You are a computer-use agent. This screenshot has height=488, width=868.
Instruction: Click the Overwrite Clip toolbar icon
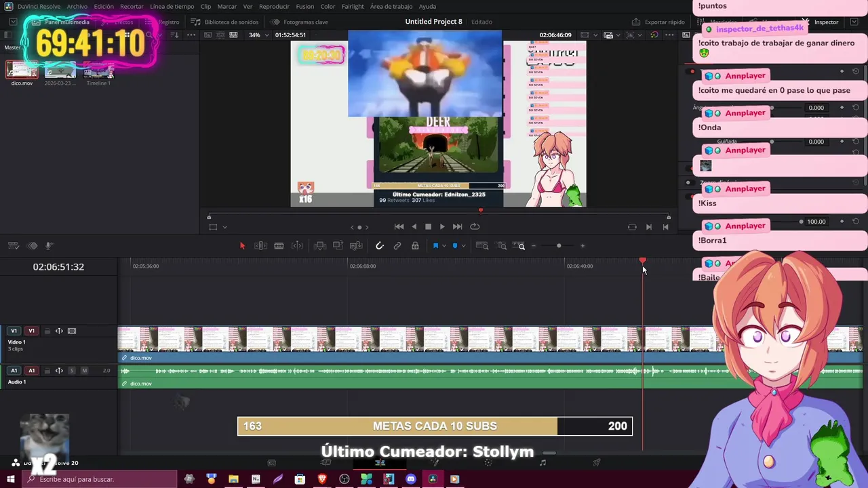[338, 246]
